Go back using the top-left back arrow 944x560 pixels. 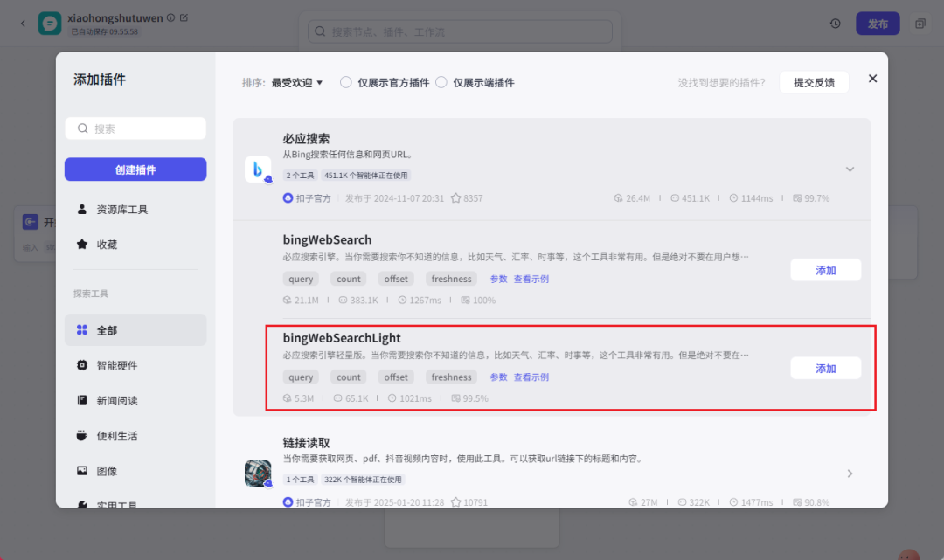23,24
